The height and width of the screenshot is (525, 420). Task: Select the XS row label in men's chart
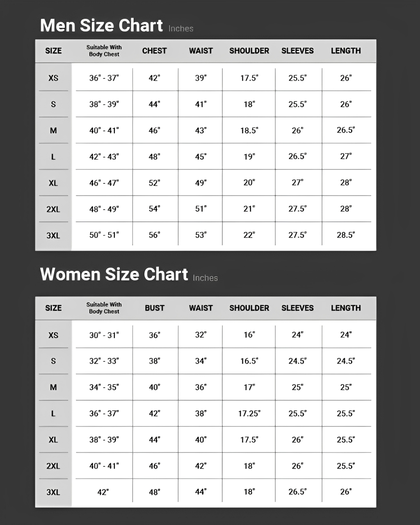pyautogui.click(x=53, y=78)
